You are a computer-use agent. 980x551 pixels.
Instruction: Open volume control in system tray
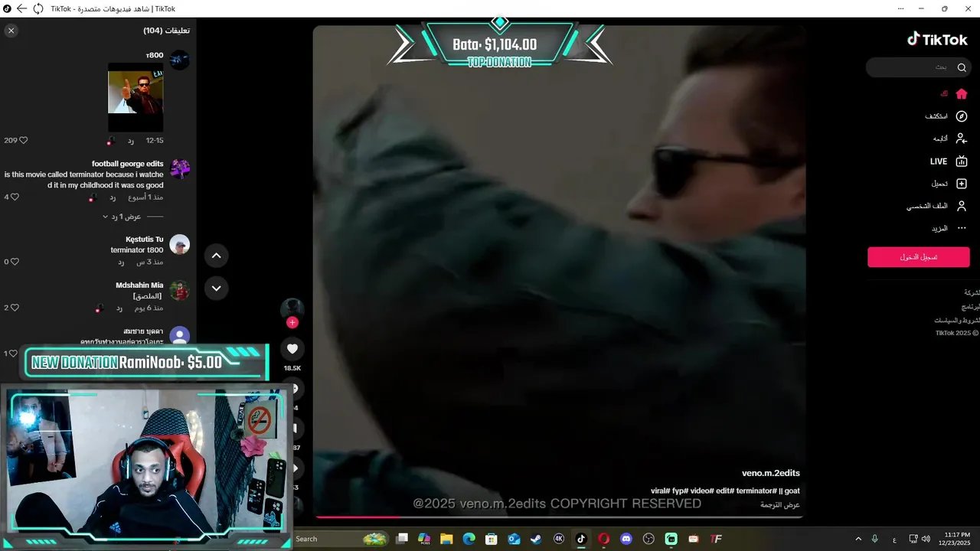click(x=926, y=539)
